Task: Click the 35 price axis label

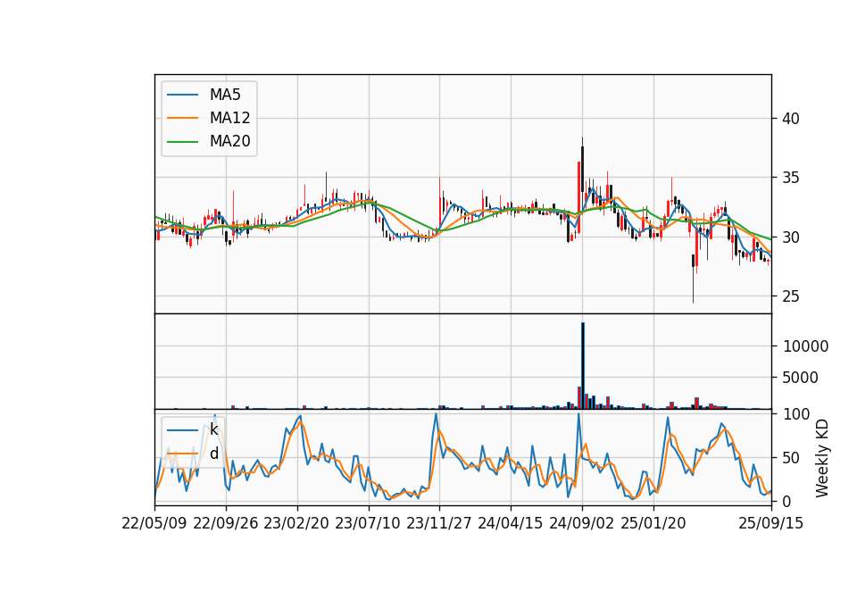Action: 790,178
